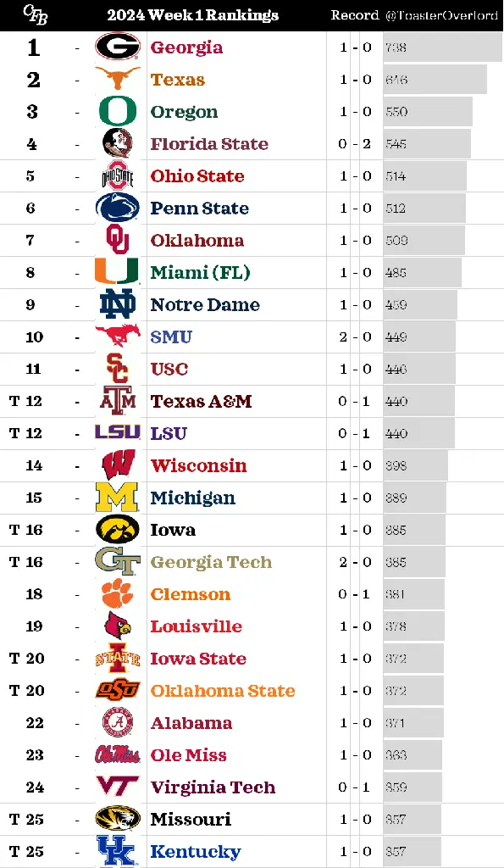This screenshot has height=868, width=504.
Task: Click the Georgia Bulldogs G logo
Action: pos(118,47)
